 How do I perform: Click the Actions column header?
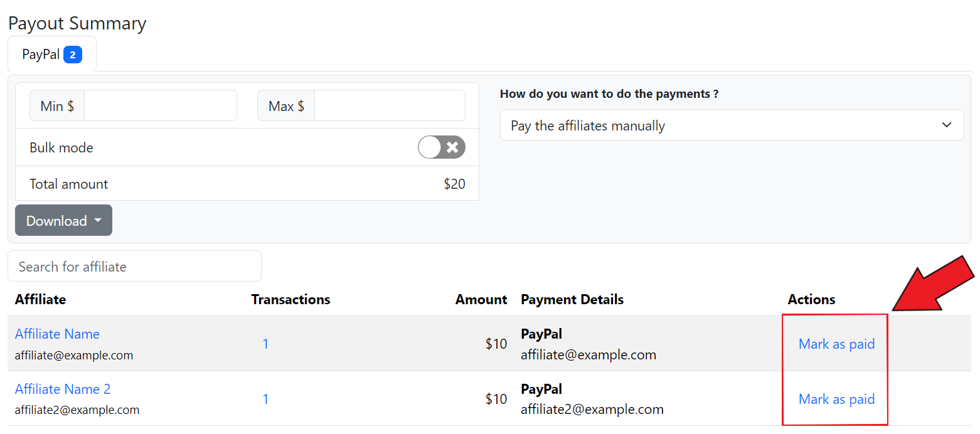811,300
